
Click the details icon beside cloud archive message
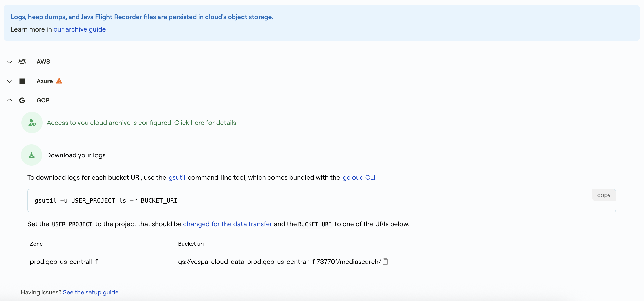click(31, 123)
